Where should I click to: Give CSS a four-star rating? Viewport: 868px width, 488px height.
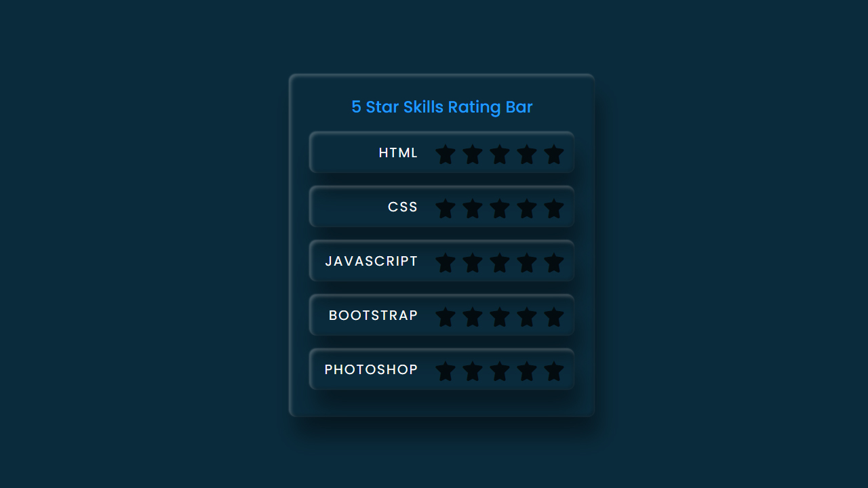point(527,208)
